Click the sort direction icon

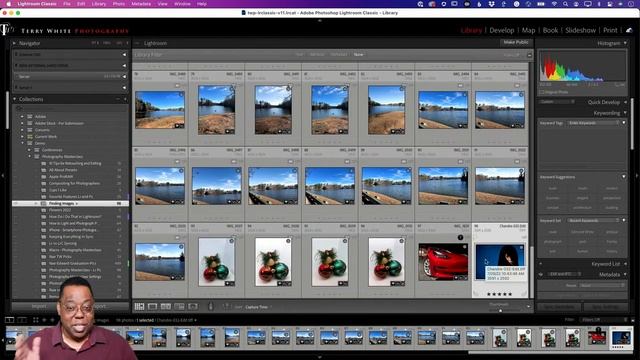pyautogui.click(x=226, y=307)
